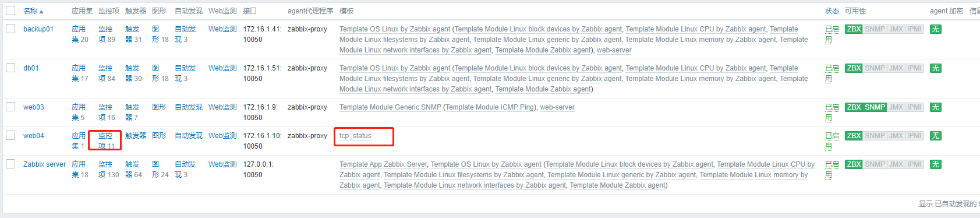Click the green encryption badge for backup01
This screenshot has height=218, width=980.
tap(935, 29)
